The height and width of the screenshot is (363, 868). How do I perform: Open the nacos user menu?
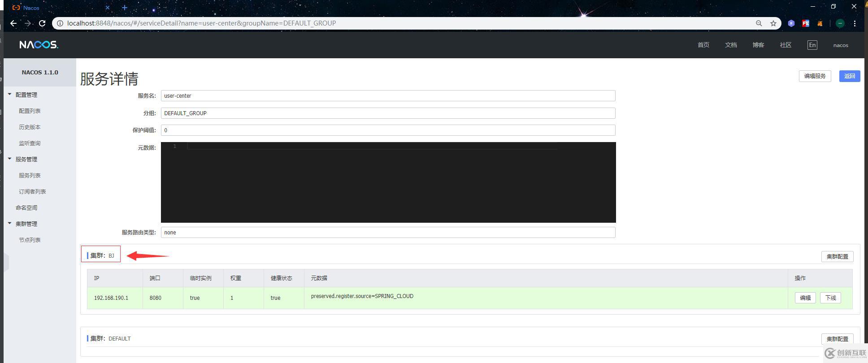pos(841,45)
